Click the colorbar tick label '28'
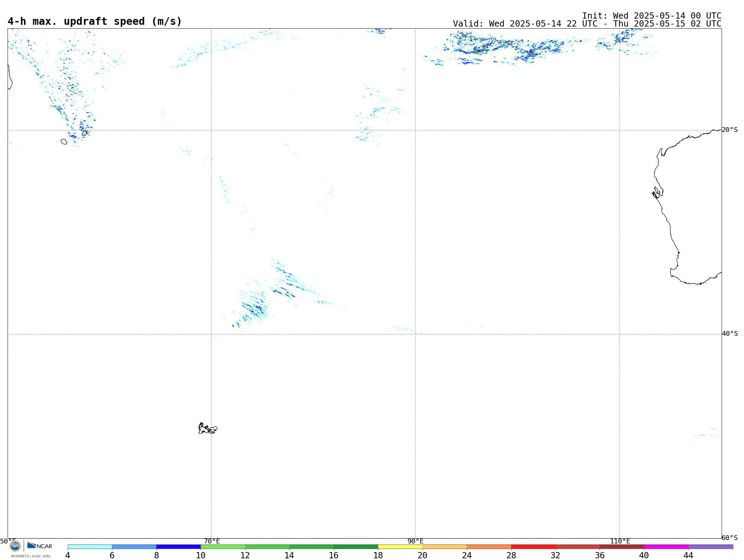 point(511,556)
